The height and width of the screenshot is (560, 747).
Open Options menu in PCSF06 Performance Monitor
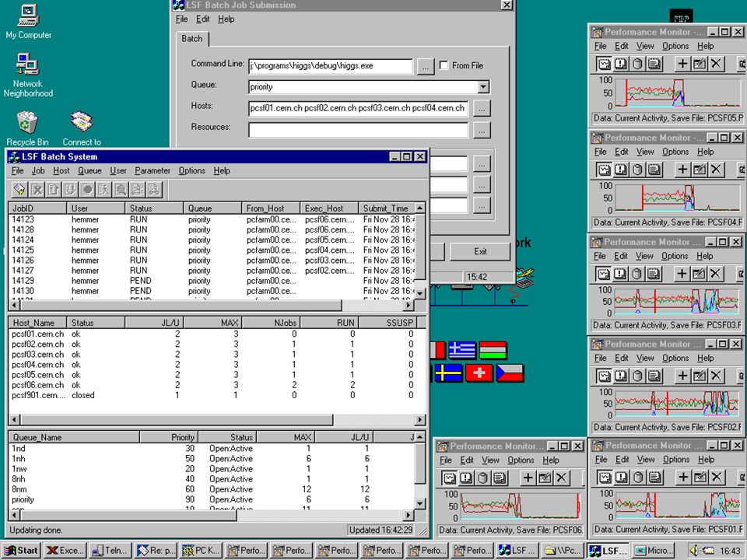pyautogui.click(x=521, y=460)
